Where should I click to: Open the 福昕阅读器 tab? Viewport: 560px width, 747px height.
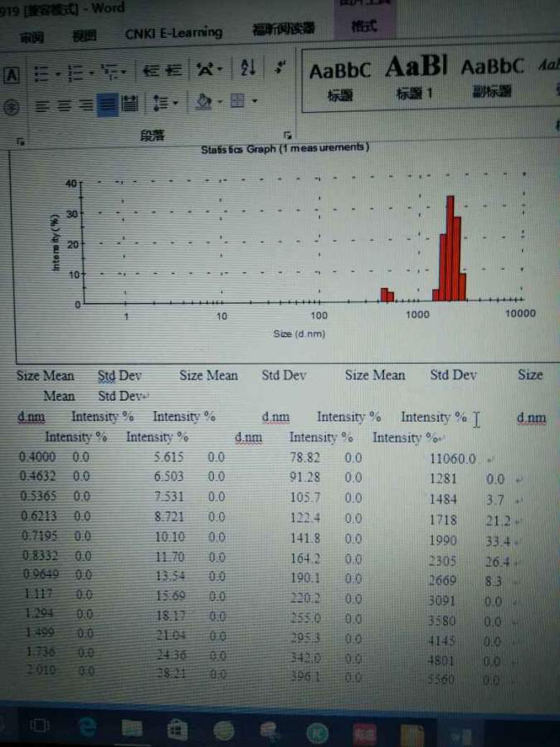pyautogui.click(x=283, y=28)
